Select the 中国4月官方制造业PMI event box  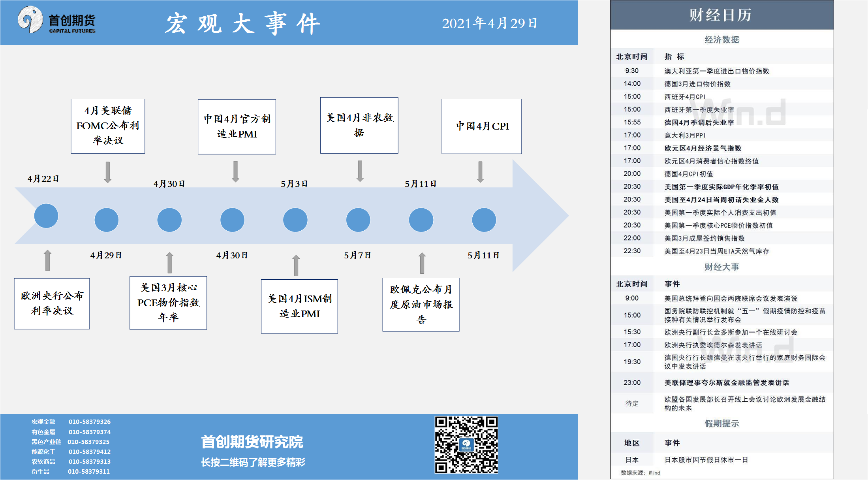click(x=237, y=126)
